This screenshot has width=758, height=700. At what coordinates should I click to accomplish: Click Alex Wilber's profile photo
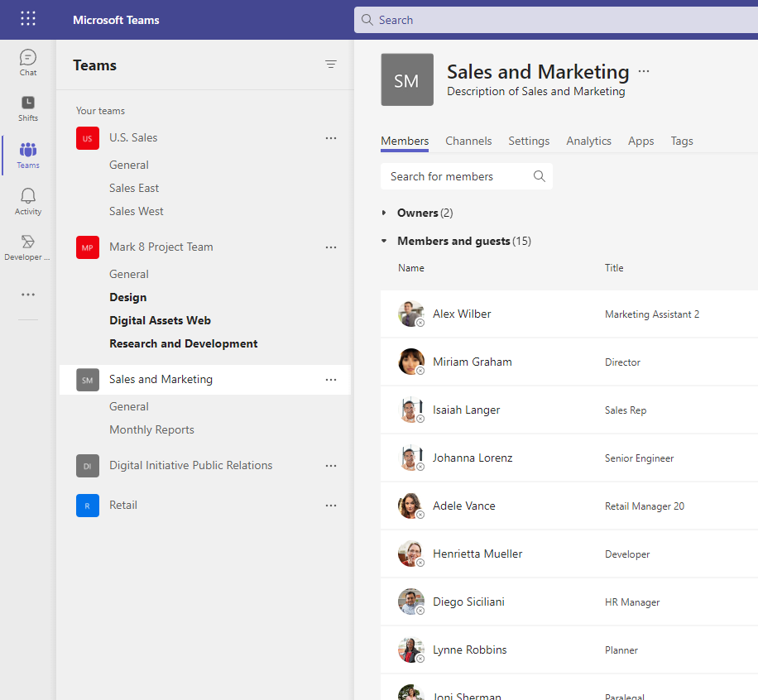tap(411, 314)
